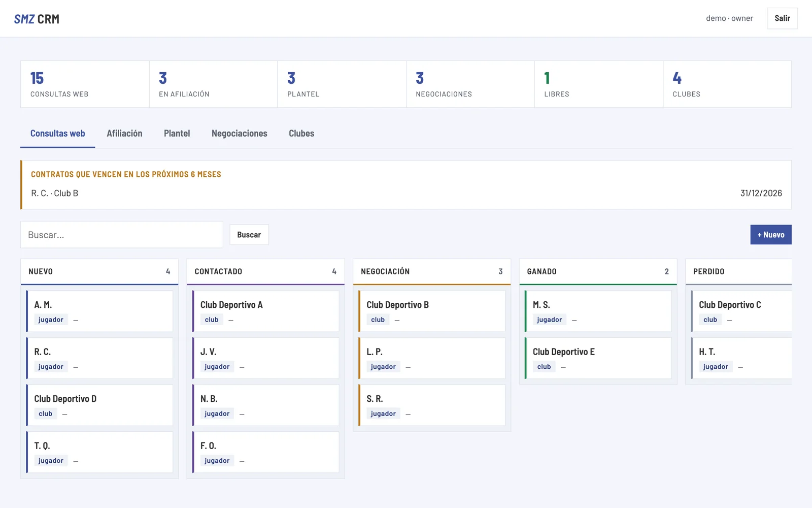Open the 3 Negociaciones stat card

[470, 84]
